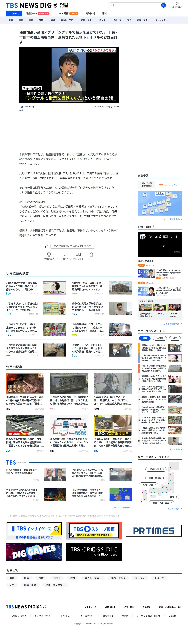Select the 地域 top tab
Viewport: 188px width, 644px height.
tap(104, 13)
